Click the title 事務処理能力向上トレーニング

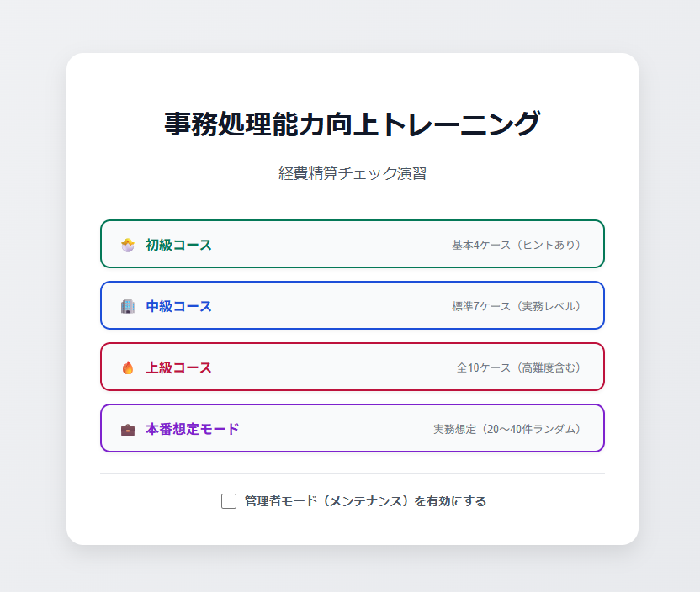[353, 122]
